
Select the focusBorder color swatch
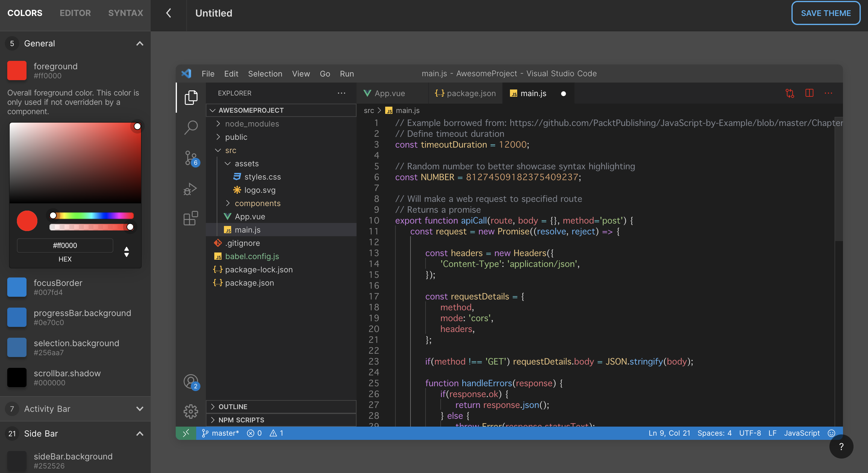pyautogui.click(x=17, y=287)
